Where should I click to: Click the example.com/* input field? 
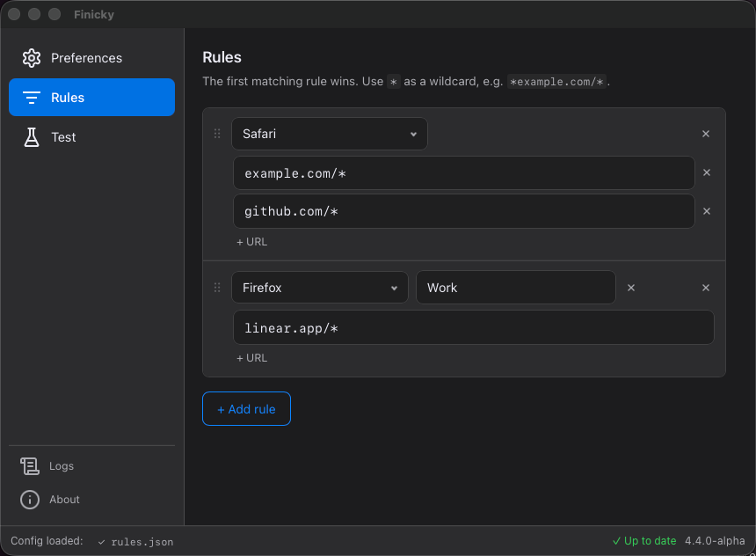click(463, 172)
